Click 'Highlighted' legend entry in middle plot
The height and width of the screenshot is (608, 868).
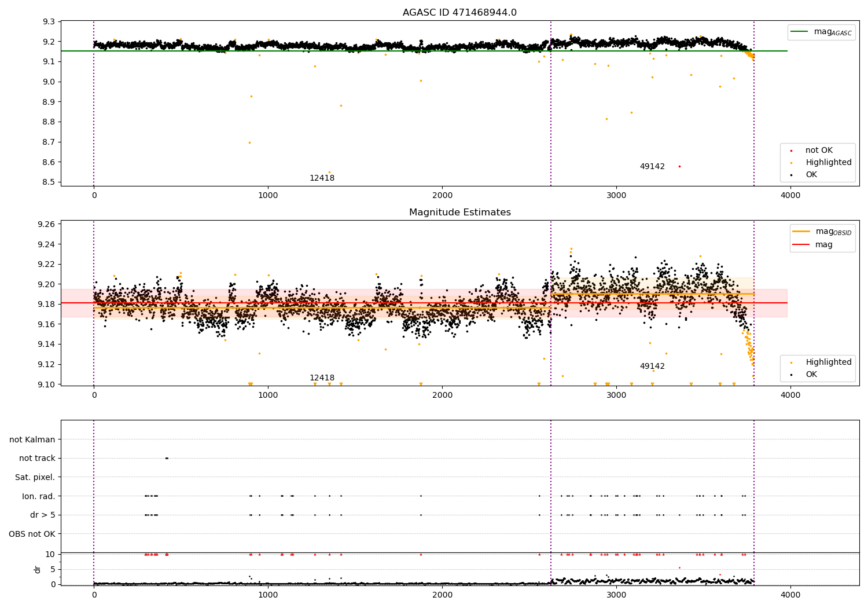[829, 362]
